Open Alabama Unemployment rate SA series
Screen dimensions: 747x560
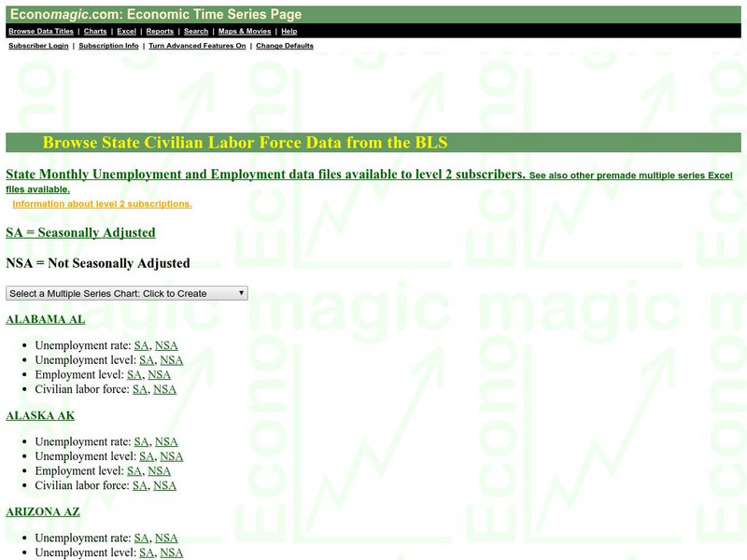pos(142,345)
